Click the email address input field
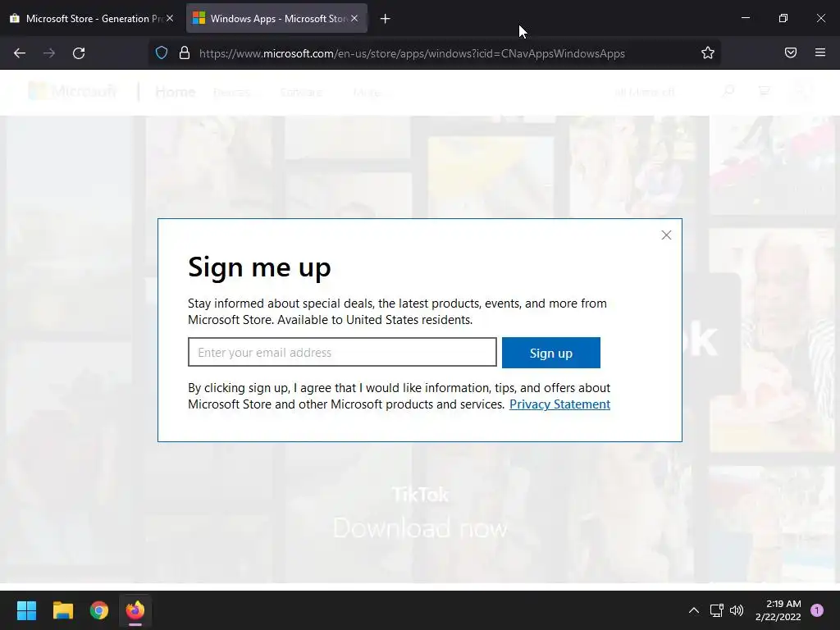Viewport: 840px width, 630px height. (342, 352)
